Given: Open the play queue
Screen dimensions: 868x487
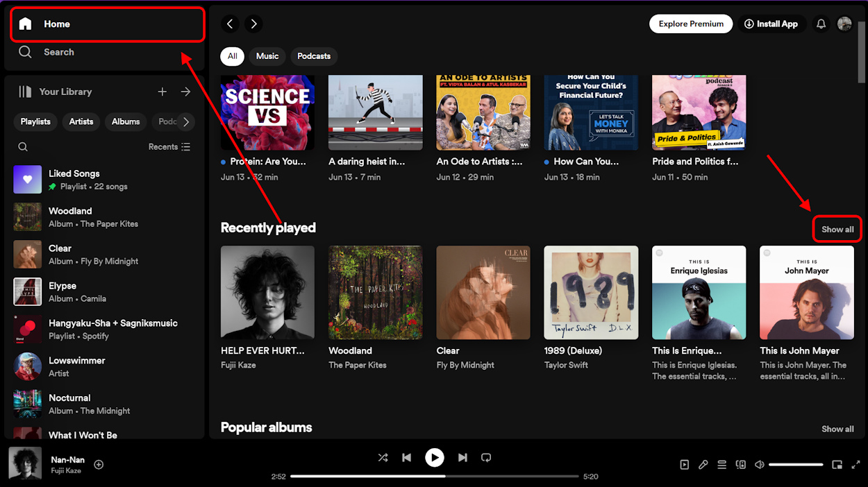Looking at the screenshot, I should [x=722, y=464].
